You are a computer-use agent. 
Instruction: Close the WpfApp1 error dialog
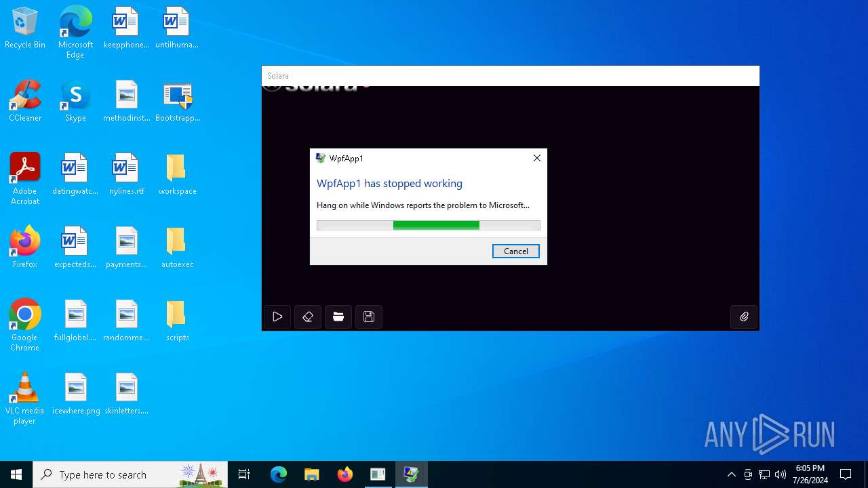(x=536, y=158)
